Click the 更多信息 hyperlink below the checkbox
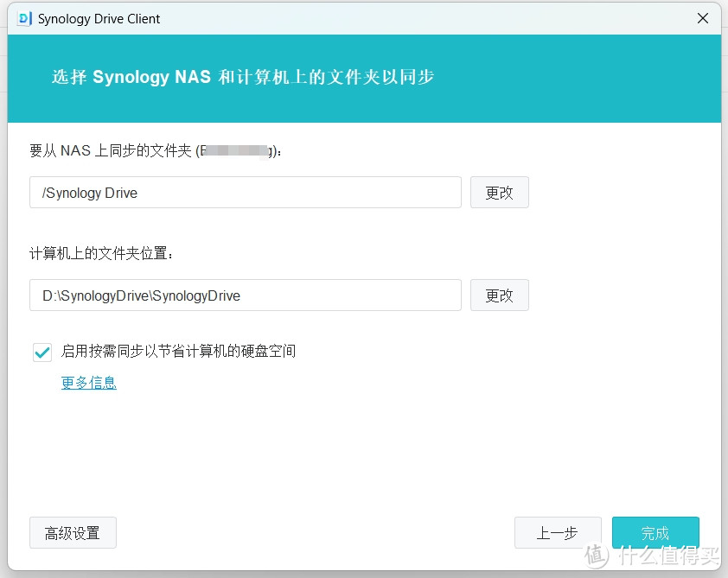The image size is (728, 578). (x=88, y=382)
